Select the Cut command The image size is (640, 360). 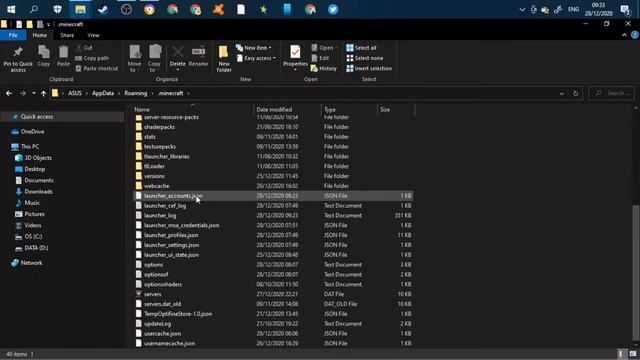point(84,48)
